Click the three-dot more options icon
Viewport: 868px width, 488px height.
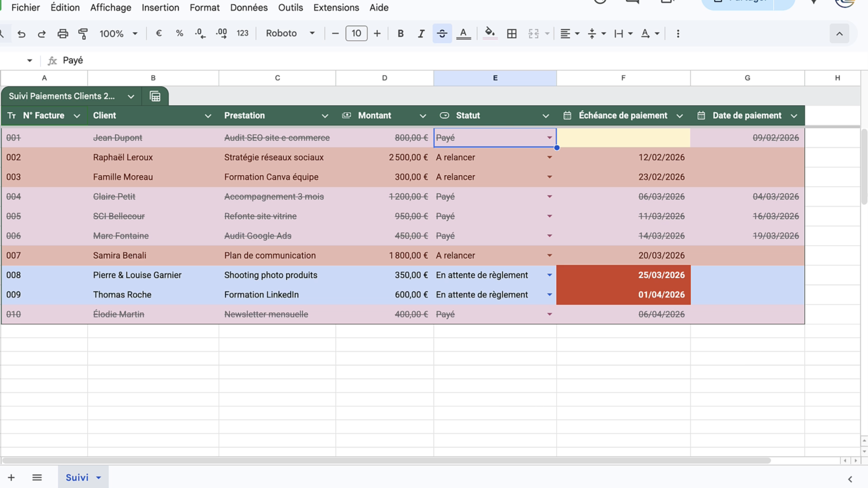[678, 34]
